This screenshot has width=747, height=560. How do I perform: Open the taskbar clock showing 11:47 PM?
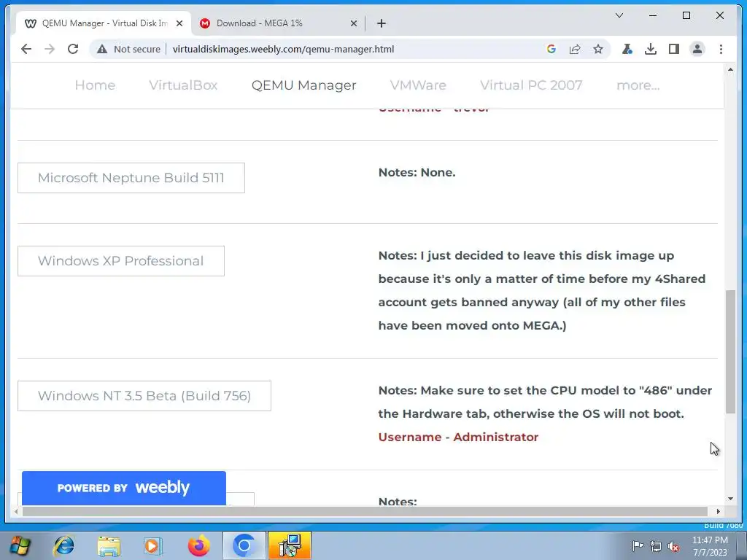[710, 546]
